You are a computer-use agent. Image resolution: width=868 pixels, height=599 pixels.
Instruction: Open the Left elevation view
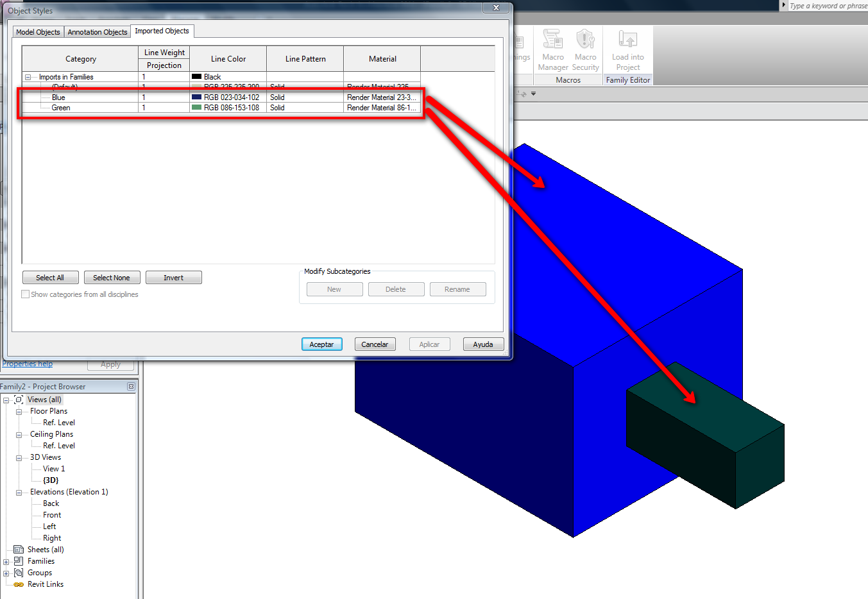[49, 527]
